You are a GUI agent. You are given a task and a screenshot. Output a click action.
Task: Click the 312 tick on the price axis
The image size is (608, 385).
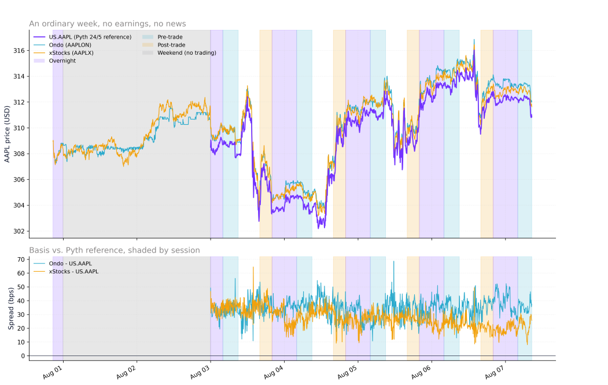pyautogui.click(x=19, y=102)
